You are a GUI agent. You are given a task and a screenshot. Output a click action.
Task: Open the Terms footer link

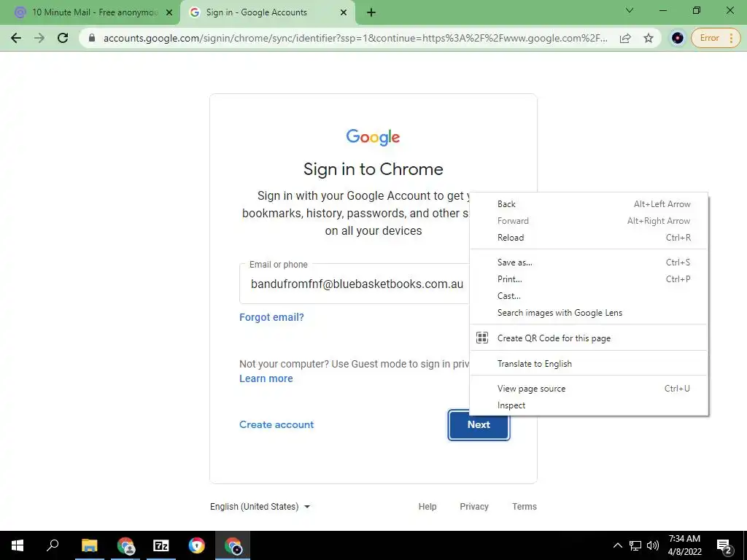[x=525, y=507]
